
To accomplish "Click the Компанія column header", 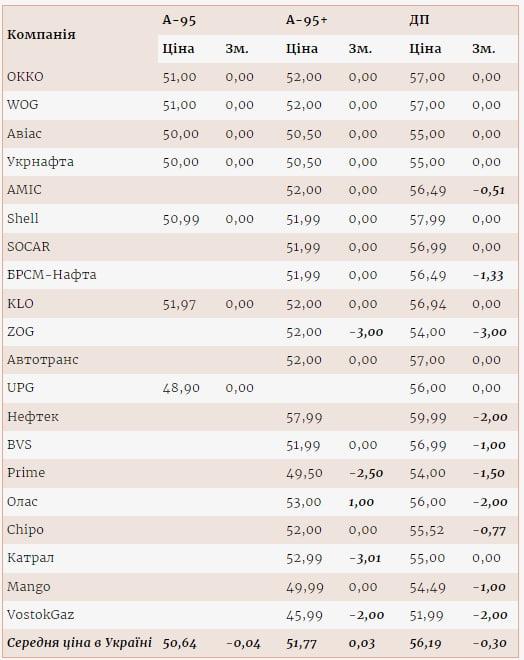I will (x=41, y=35).
